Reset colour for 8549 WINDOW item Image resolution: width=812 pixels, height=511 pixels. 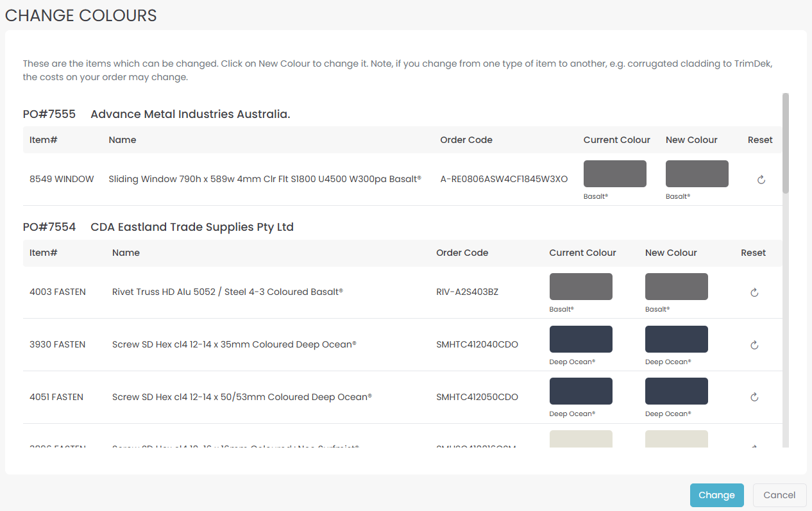tap(761, 180)
